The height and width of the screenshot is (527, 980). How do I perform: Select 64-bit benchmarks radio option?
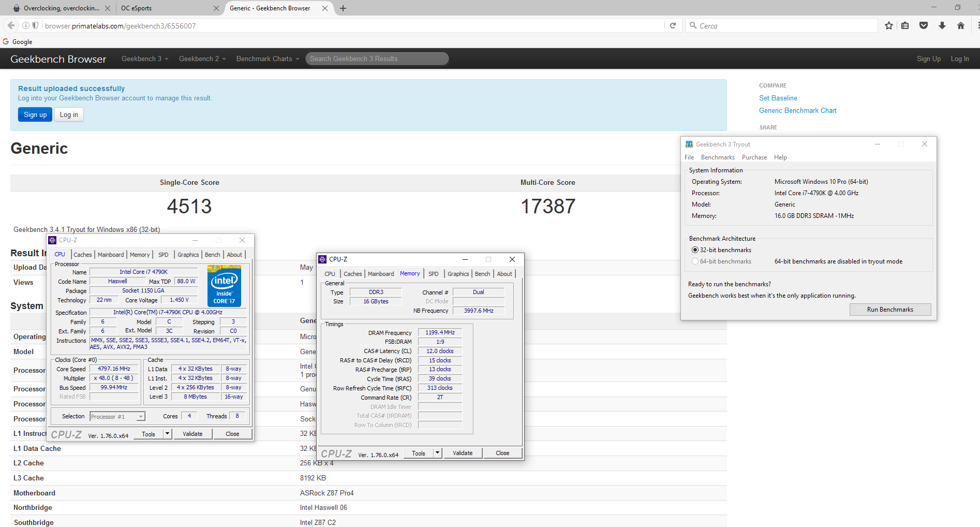pyautogui.click(x=695, y=261)
